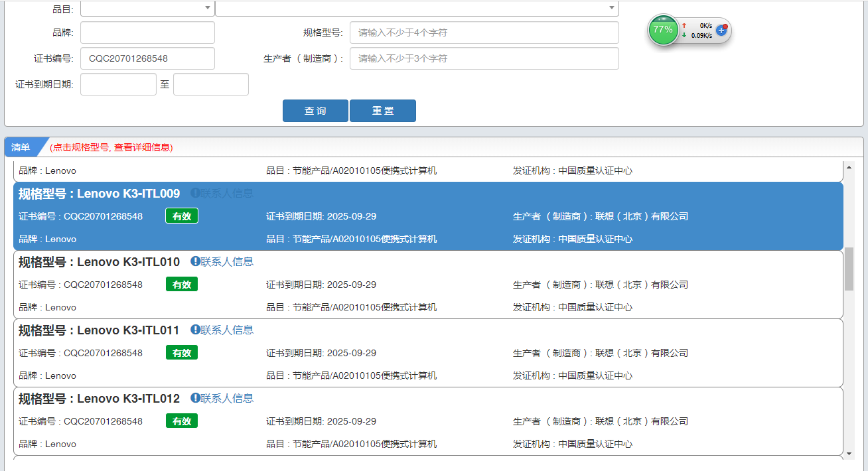Click 证书到期日期: 2025-09-29 in K3-ITL009 row
This screenshot has width=868, height=471.
click(321, 216)
